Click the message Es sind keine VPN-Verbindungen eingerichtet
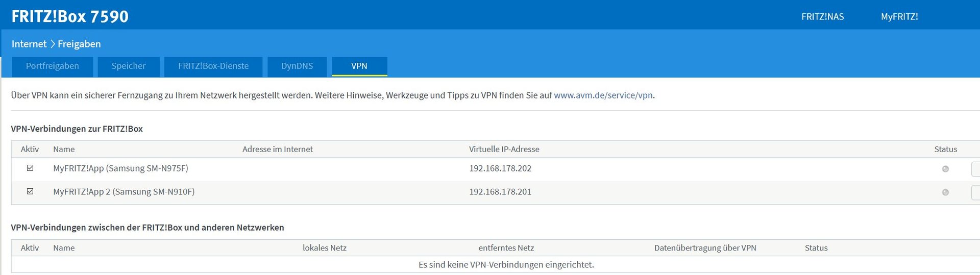Viewport: 980px width, 275px height. [506, 265]
